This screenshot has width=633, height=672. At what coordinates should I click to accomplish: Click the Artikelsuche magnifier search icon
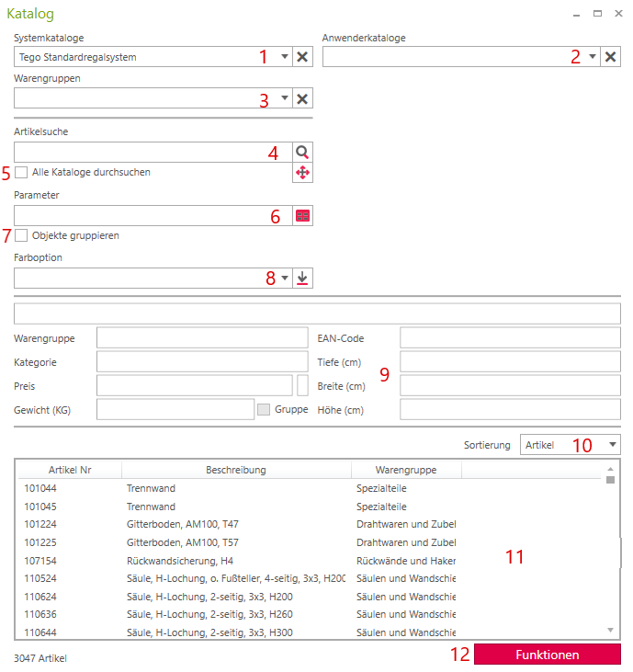(302, 153)
